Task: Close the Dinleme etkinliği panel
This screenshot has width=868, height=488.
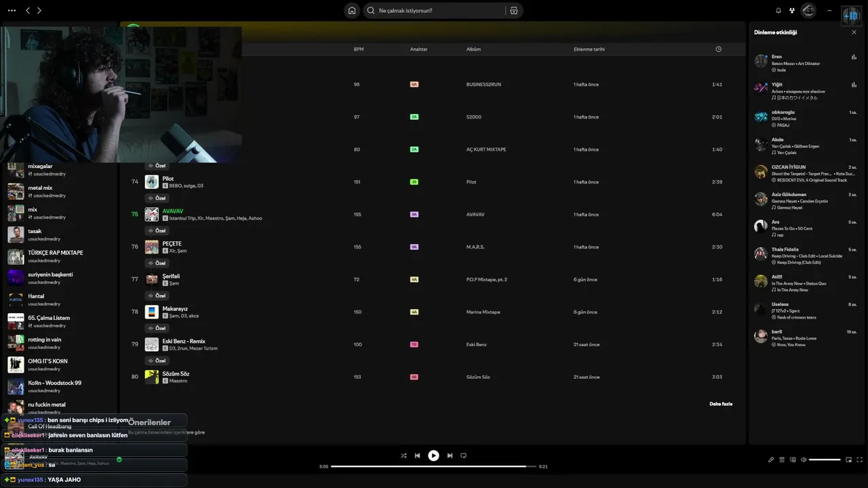Action: [854, 33]
